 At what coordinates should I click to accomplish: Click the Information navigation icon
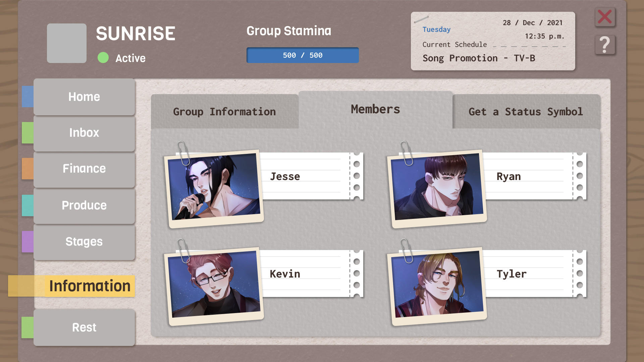(85, 286)
